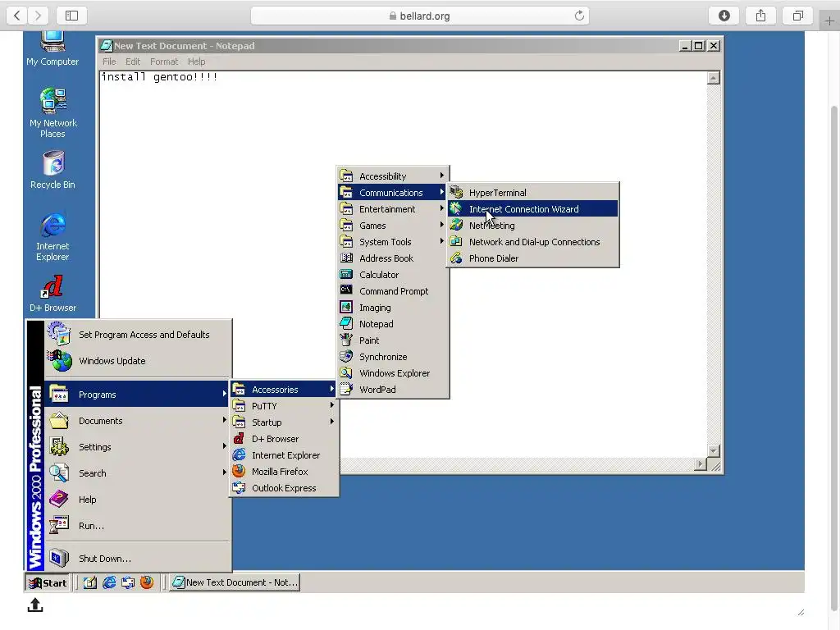840x630 pixels.
Task: Click Safari's Share button
Action: coord(760,16)
